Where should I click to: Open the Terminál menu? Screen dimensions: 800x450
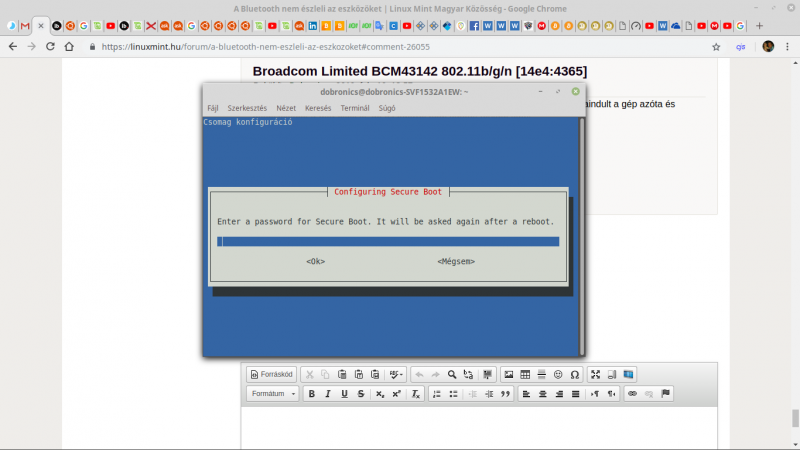[355, 108]
